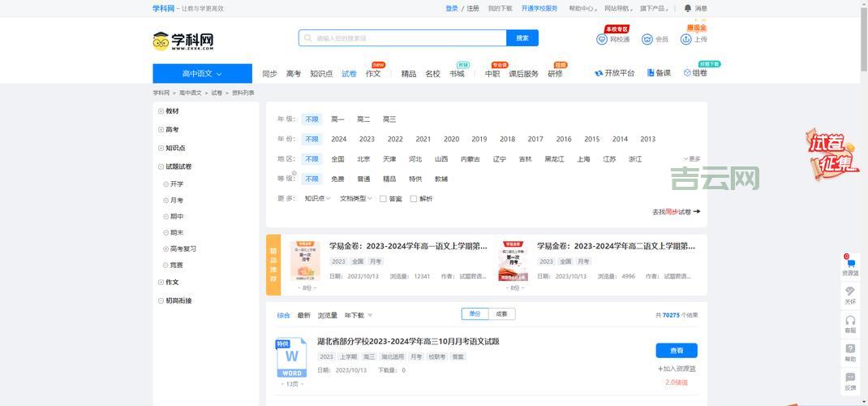Image resolution: width=868 pixels, height=406 pixels.
Task: Select 高一 grade filter
Action: pyautogui.click(x=337, y=119)
